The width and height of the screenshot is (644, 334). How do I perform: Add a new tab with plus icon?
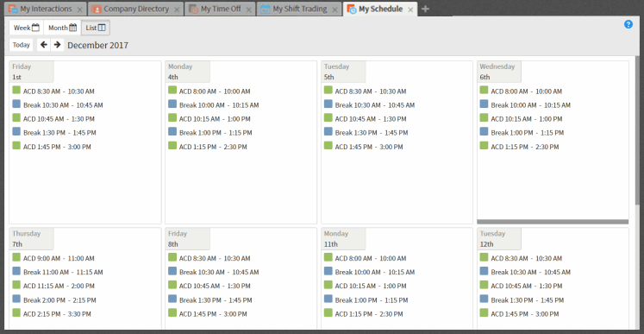click(x=426, y=9)
